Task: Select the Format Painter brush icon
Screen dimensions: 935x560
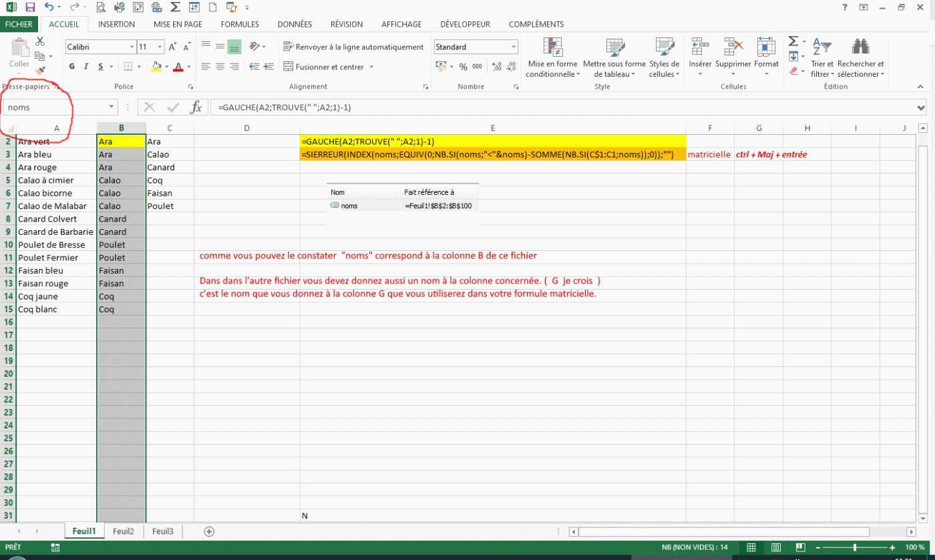Action: point(40,70)
